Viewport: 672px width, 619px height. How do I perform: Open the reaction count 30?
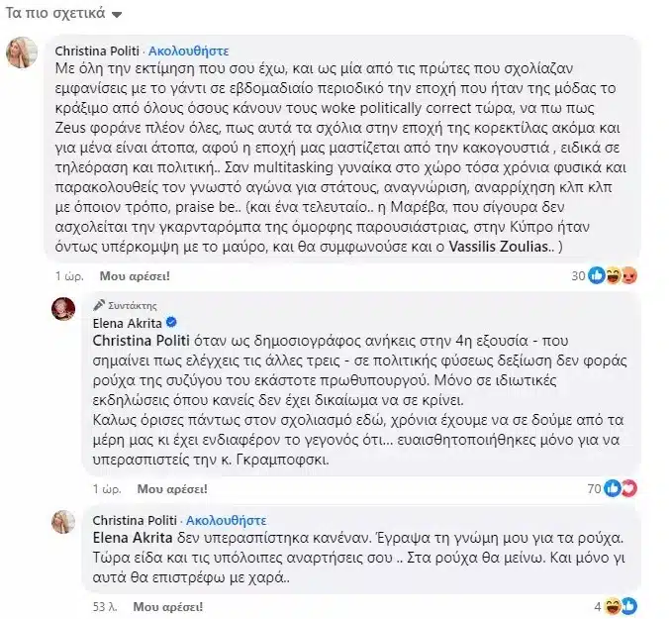[578, 275]
